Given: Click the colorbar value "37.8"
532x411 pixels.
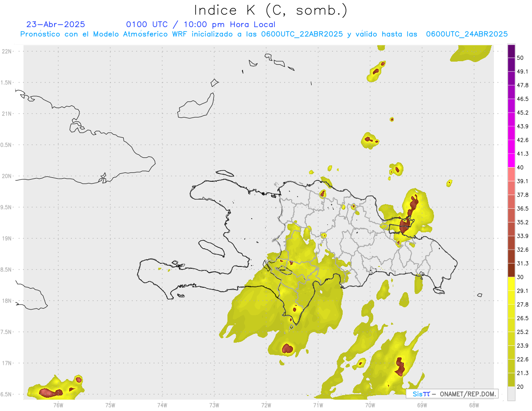Looking at the screenshot, I should pos(522,195).
